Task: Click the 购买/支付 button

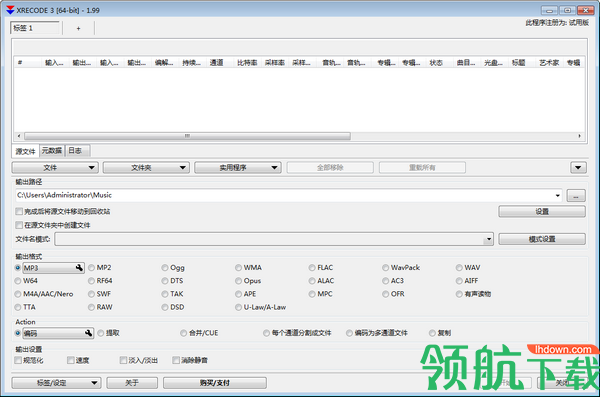Action: (215, 383)
